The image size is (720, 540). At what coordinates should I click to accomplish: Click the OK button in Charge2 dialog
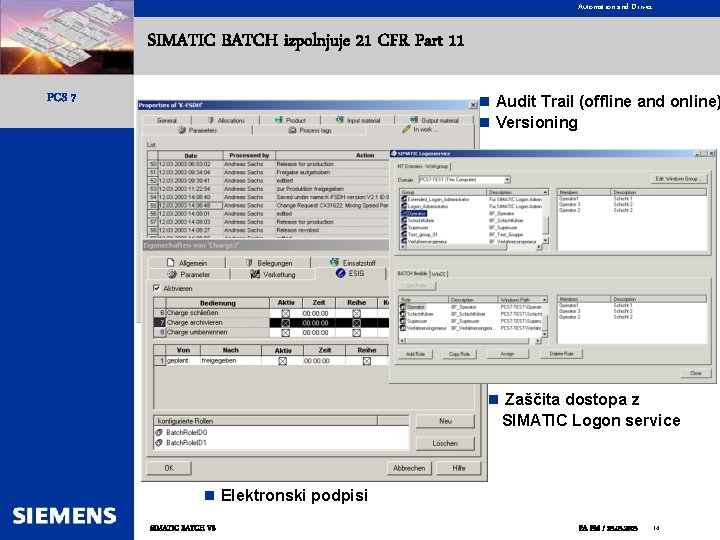(x=169, y=468)
